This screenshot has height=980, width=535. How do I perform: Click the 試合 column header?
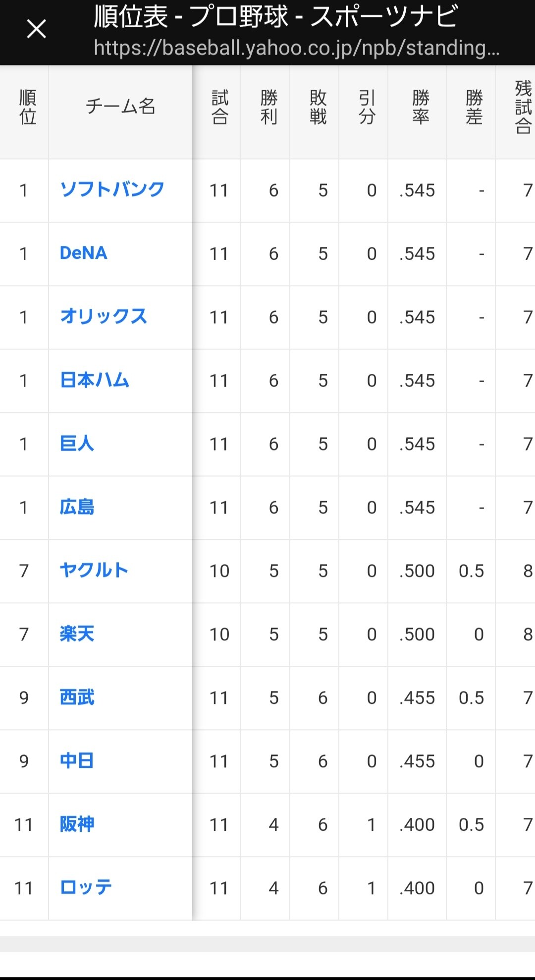click(219, 107)
